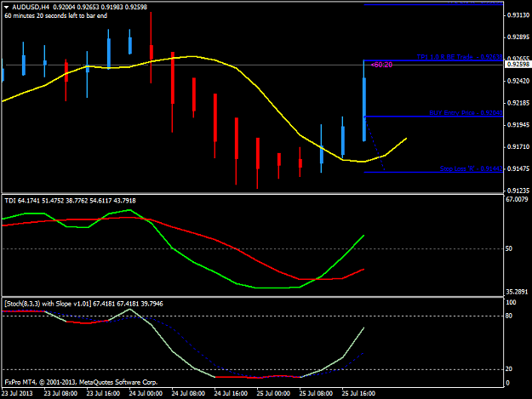
Task: Click the 23 Jul 16:00 time label
Action: coord(103,393)
